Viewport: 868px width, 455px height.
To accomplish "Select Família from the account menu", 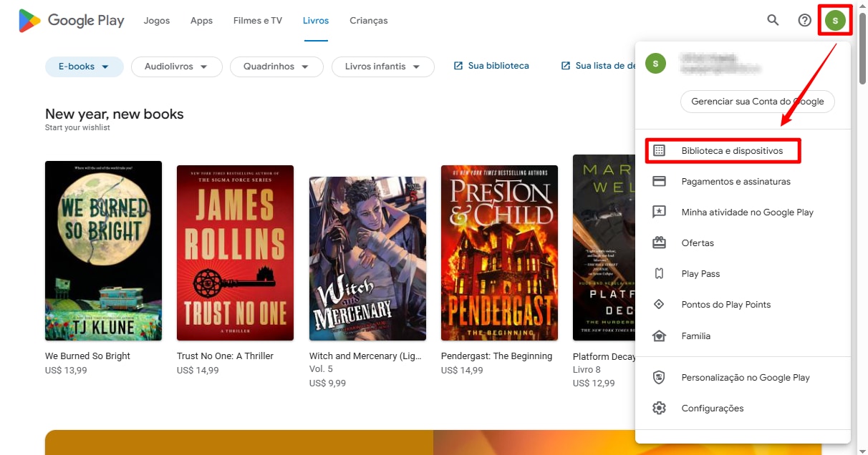I will (695, 336).
